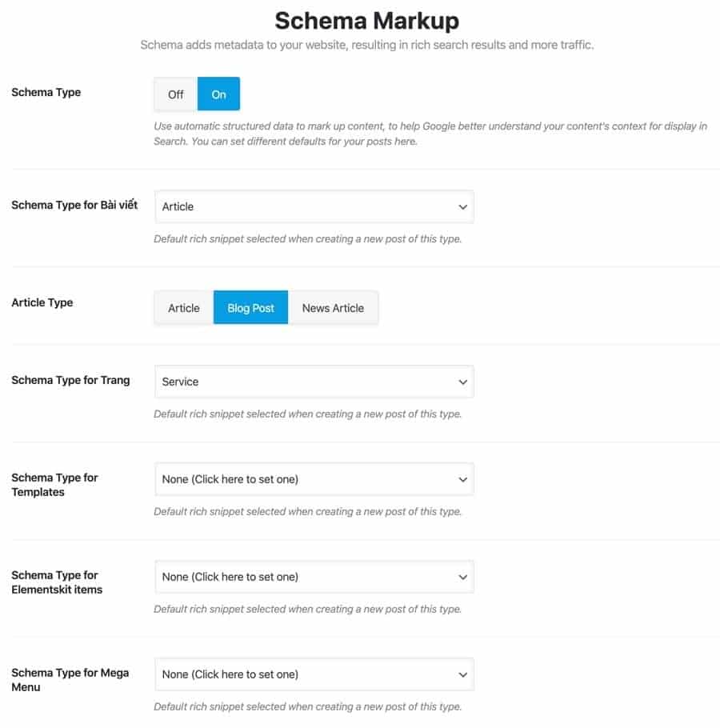Turn Schema Type on
720x728 pixels.
click(x=218, y=94)
